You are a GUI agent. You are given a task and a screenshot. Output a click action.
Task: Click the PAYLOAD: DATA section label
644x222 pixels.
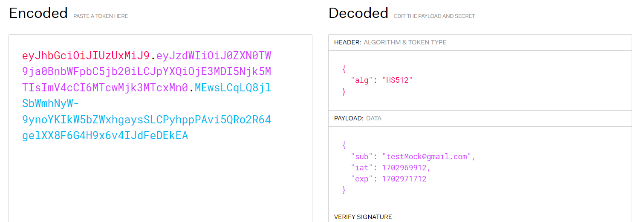click(x=358, y=118)
